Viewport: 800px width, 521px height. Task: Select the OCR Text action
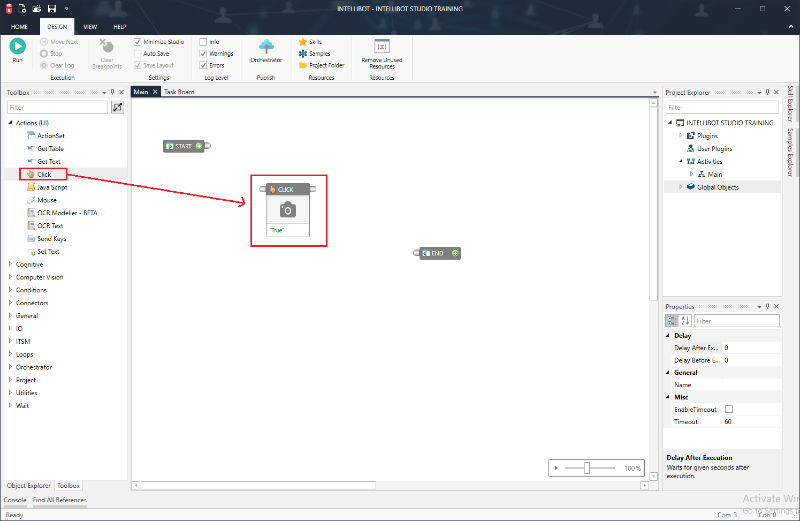50,226
